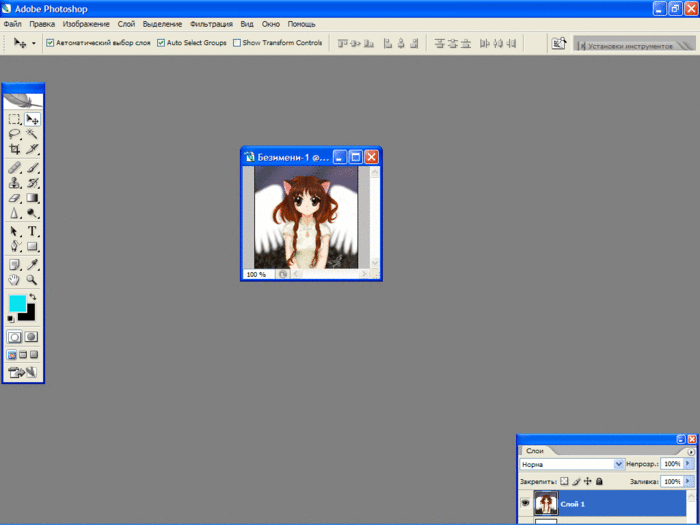This screenshot has width=700, height=525.
Task: Select the Lasso tool
Action: 15,134
